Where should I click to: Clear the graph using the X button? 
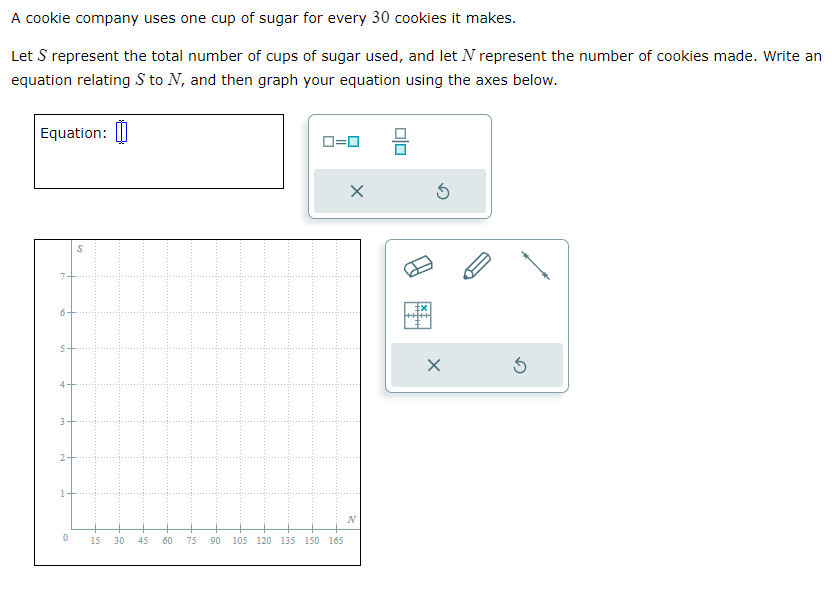pos(432,366)
